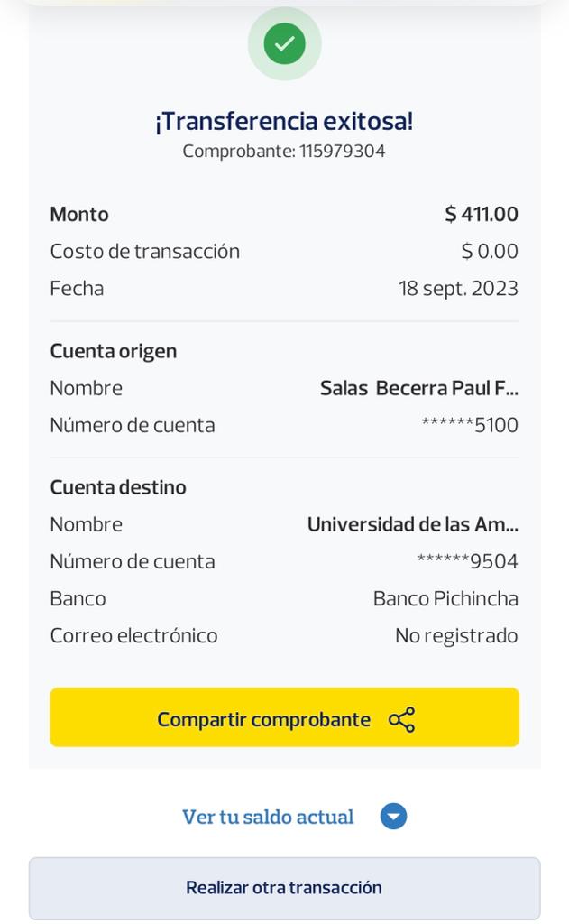Click destination name Universidad de las Am...
The height and width of the screenshot is (924, 569).
click(412, 524)
